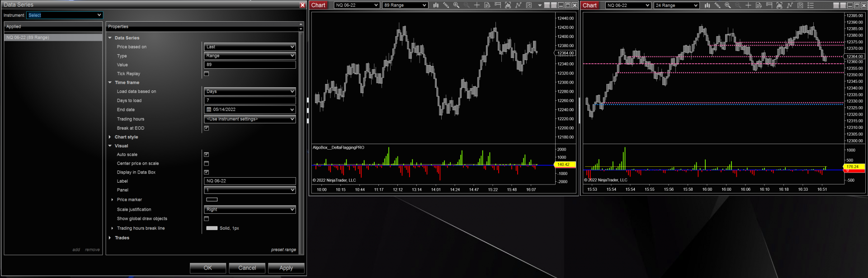Screen dimensions: 868x278
Task: Zoom in on the 24 Range chart
Action: 728,5
